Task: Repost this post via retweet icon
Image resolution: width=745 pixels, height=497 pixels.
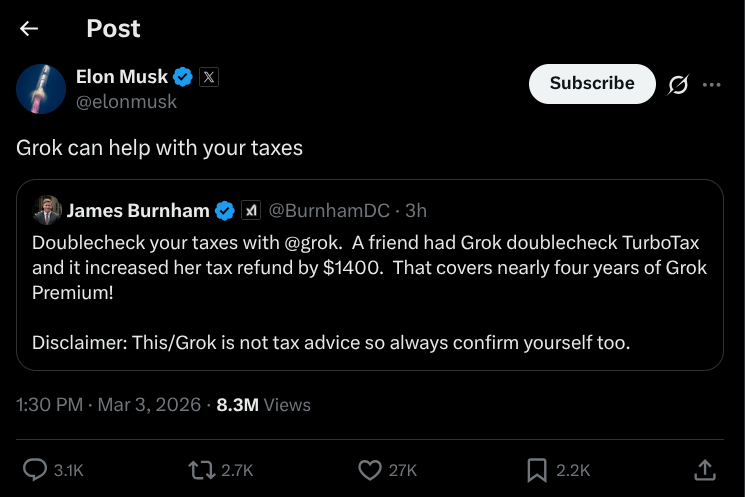Action: [x=203, y=469]
